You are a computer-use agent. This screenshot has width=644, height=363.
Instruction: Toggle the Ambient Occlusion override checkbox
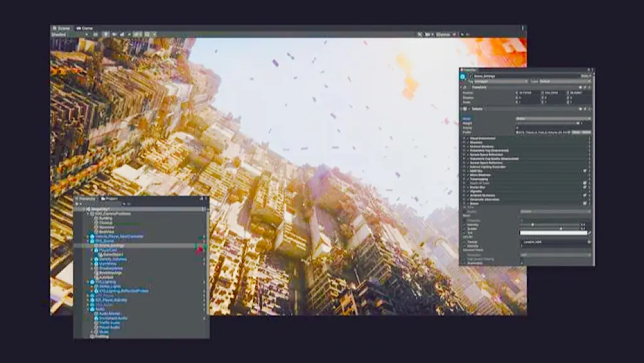(x=468, y=196)
